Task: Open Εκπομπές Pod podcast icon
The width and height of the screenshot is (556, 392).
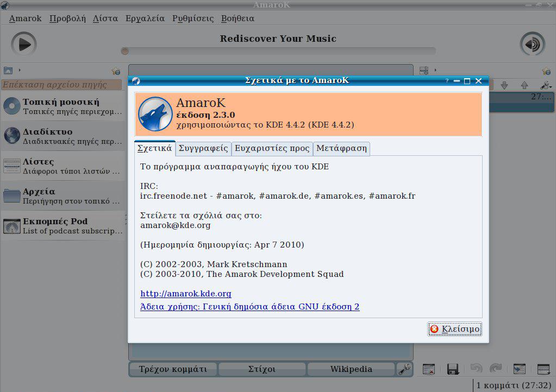Action: [x=12, y=226]
